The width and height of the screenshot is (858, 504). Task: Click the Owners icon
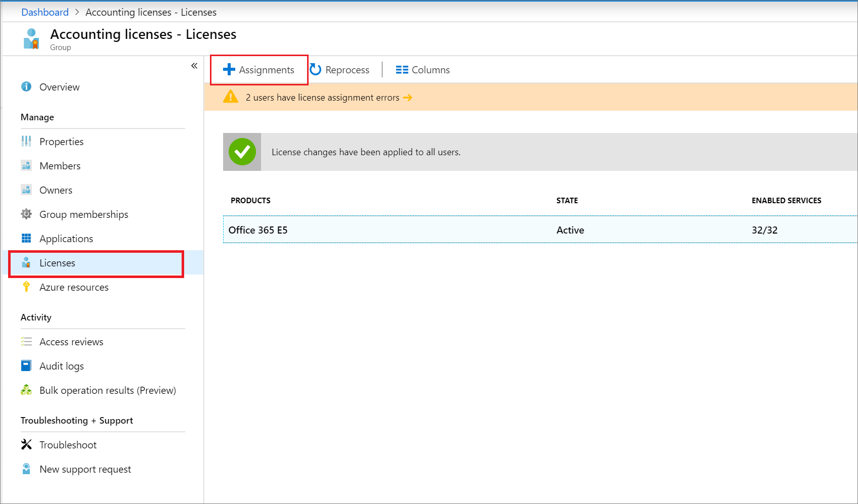click(x=26, y=190)
